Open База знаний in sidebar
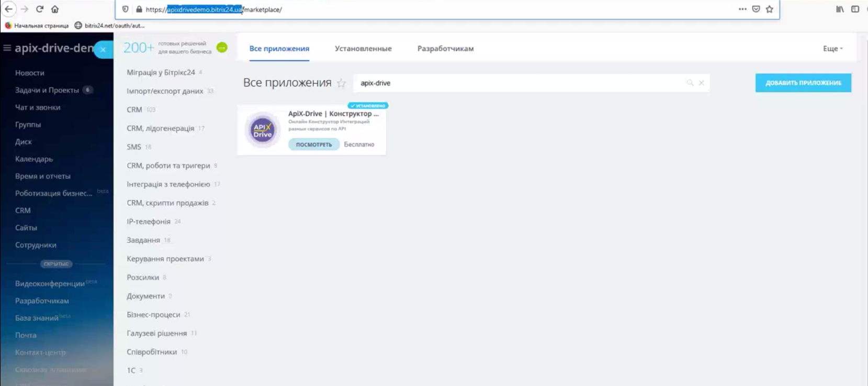 point(37,318)
